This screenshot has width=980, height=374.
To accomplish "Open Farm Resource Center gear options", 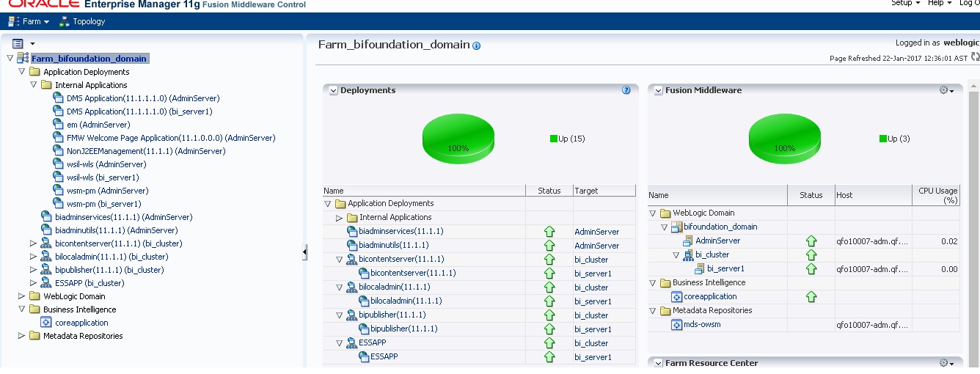I will 946,363.
